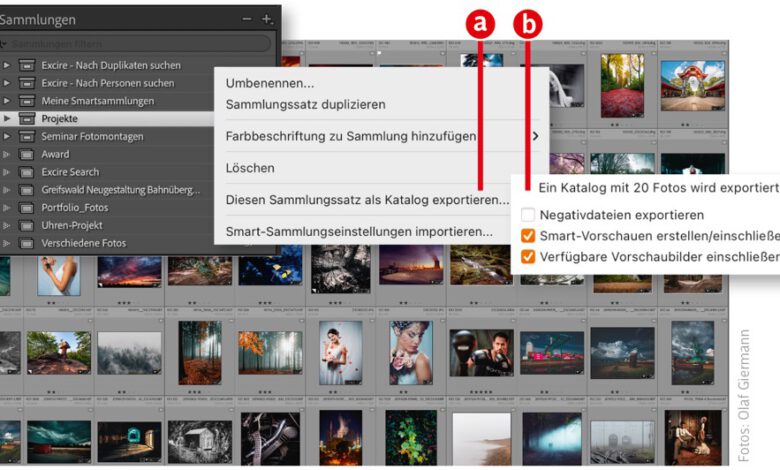Choose Löschen from context menu

[x=250, y=168]
